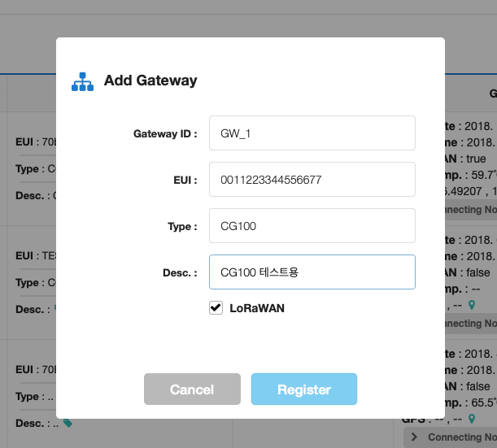Image resolution: width=497 pixels, height=448 pixels.
Task: Click the GPS pin icon in third gateway row
Action: click(471, 419)
